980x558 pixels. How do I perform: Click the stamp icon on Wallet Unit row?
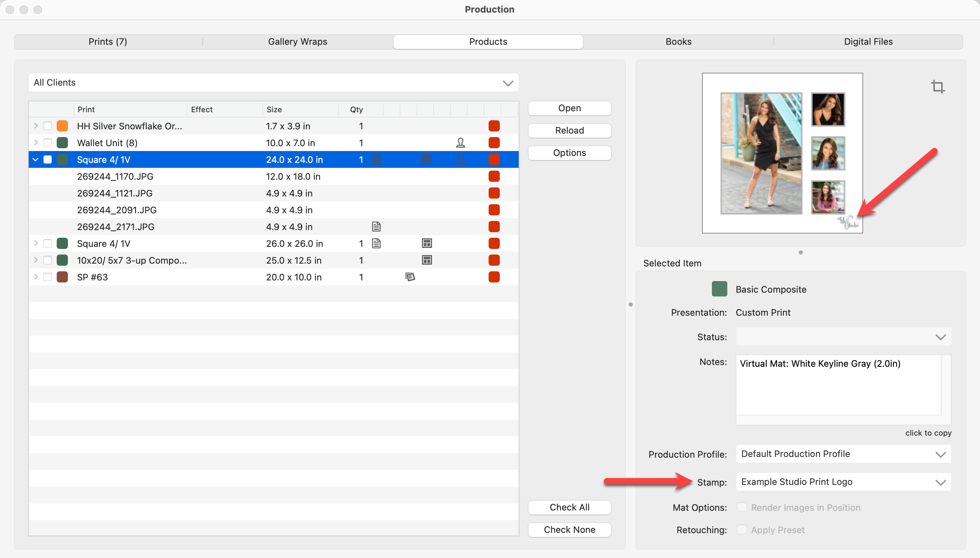(x=460, y=143)
